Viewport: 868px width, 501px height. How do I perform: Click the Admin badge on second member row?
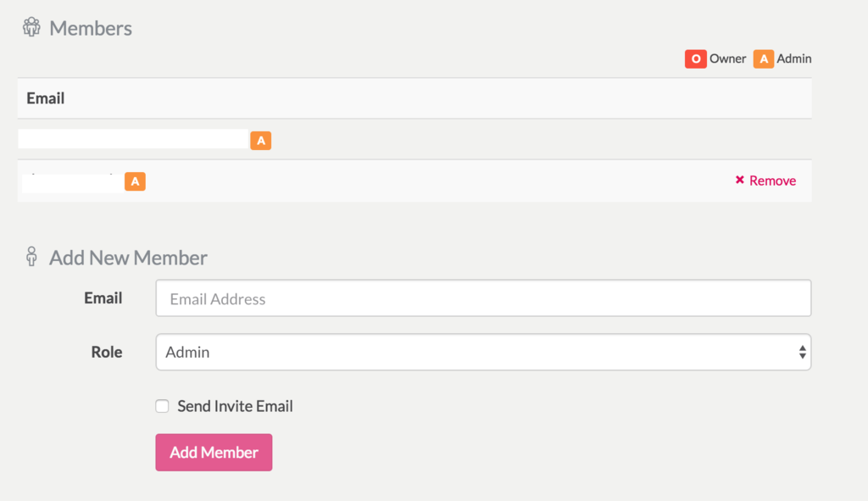tap(135, 181)
